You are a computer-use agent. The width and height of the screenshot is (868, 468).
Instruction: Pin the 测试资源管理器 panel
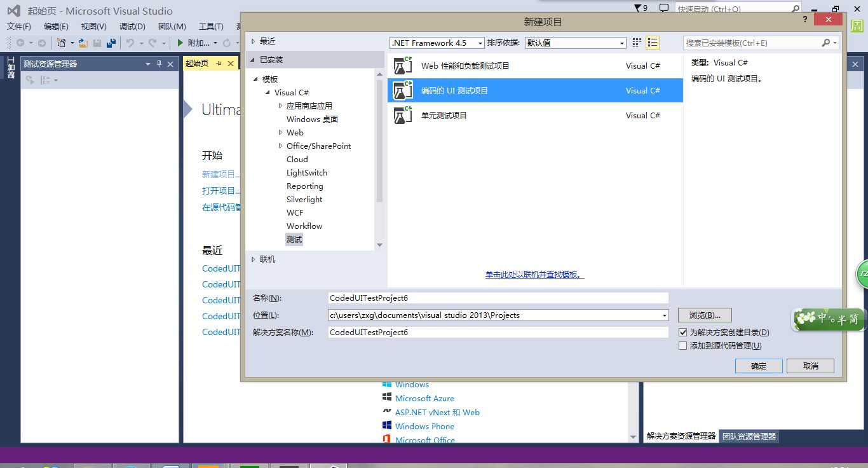click(159, 64)
